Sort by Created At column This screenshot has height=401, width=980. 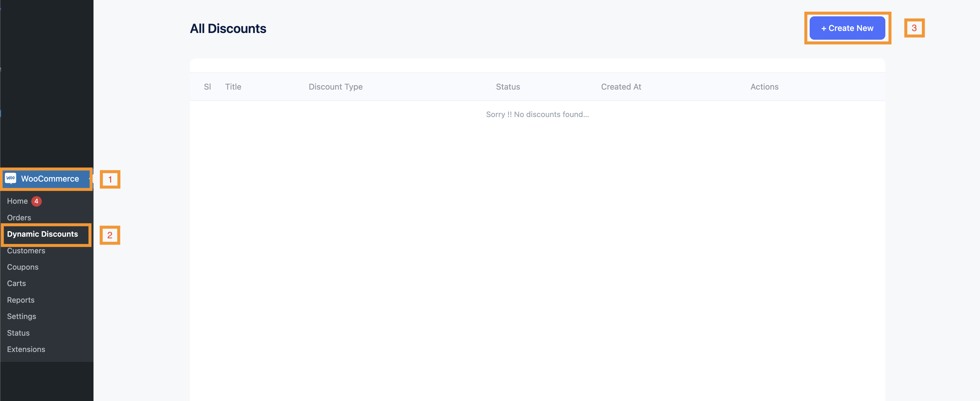tap(621, 86)
